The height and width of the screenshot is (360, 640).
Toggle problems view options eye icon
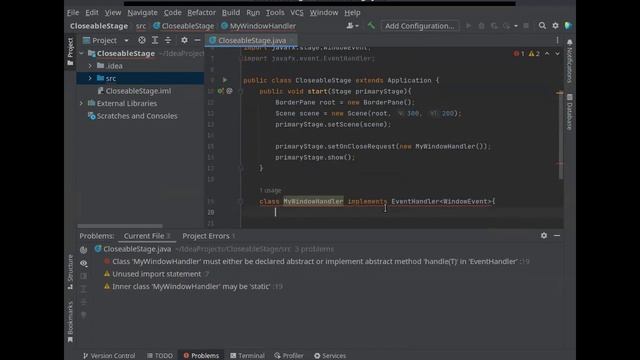pos(84,263)
